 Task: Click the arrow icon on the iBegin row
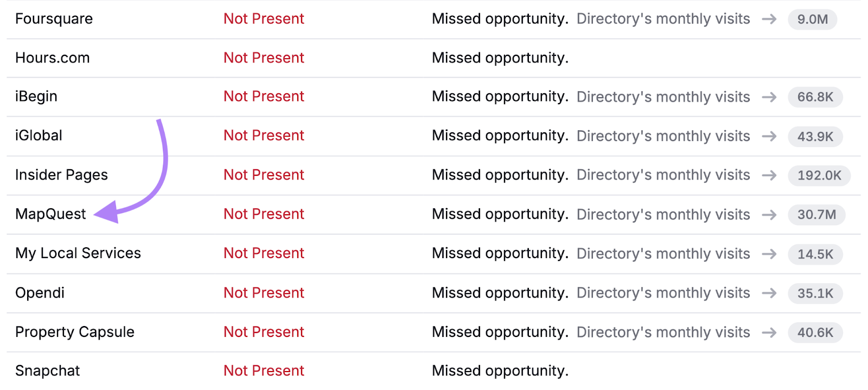(x=770, y=97)
